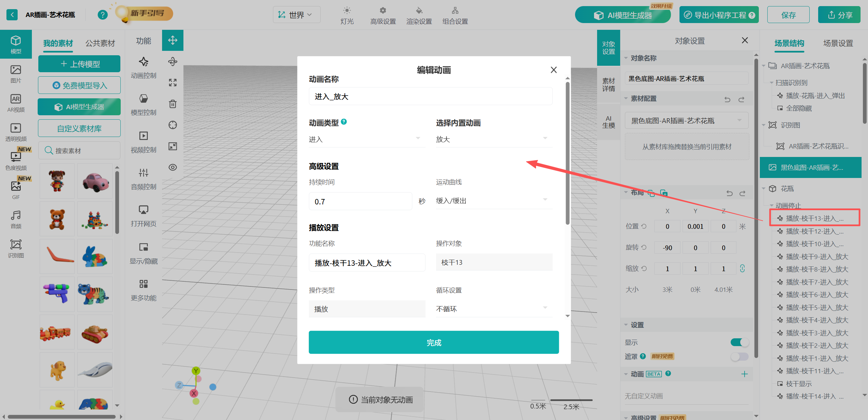868x420 pixels.
Task: Switch to the public materials tab
Action: coord(100,43)
